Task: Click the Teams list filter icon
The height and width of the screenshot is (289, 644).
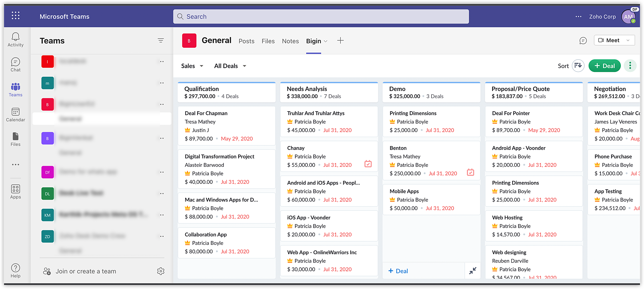Action: click(x=161, y=41)
